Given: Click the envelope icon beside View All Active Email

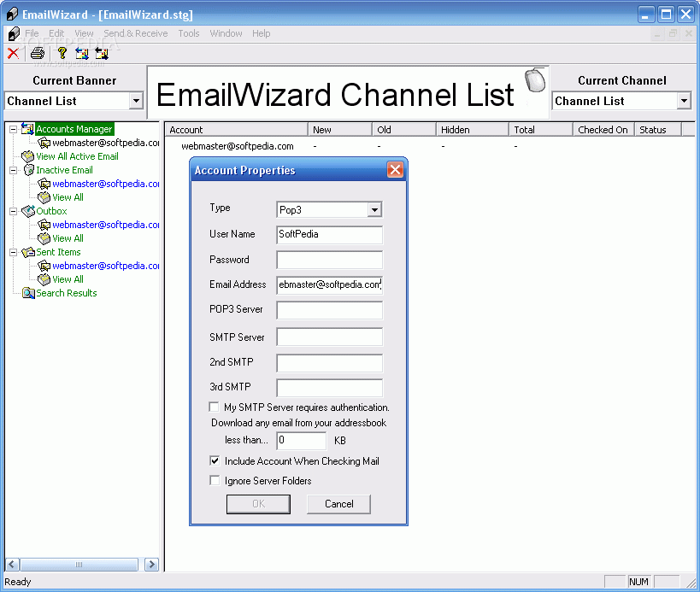Looking at the screenshot, I should [27, 156].
